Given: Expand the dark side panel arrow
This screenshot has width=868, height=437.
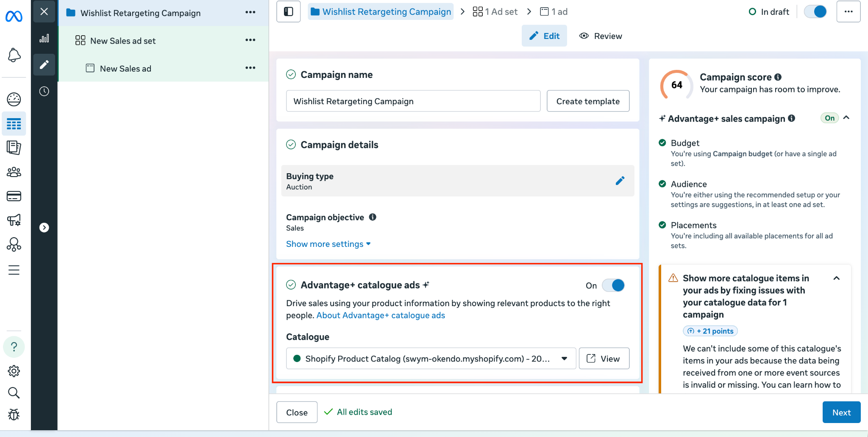Looking at the screenshot, I should pos(44,227).
